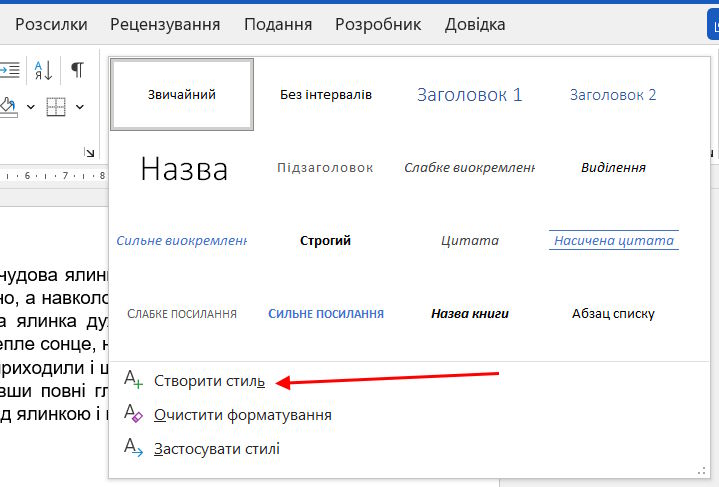Choose Застосувати стилі menu entry

click(216, 449)
